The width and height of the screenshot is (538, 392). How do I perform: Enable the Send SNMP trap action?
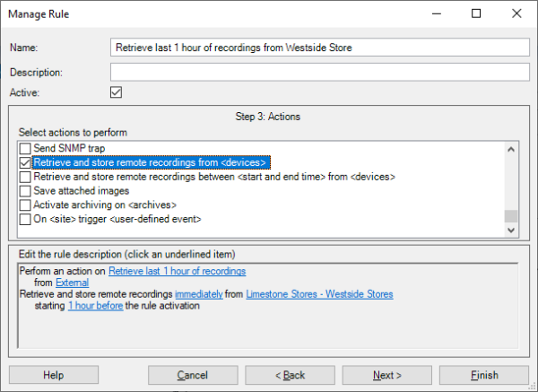25,148
